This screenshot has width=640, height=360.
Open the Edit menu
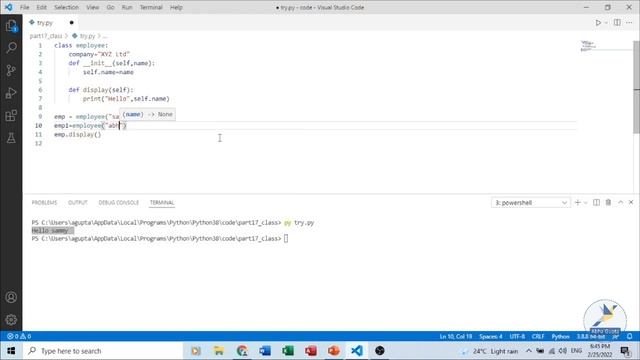click(x=41, y=7)
